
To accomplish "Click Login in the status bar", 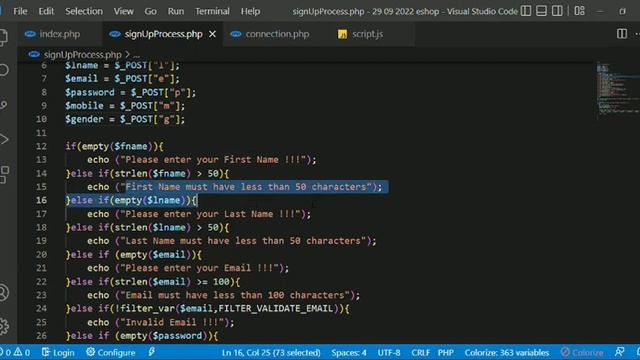I will (58, 352).
